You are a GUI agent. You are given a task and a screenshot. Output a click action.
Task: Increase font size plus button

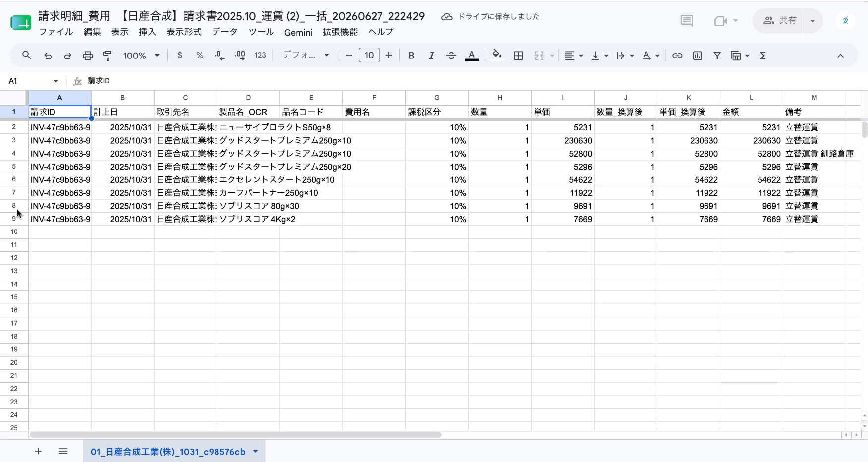pos(389,56)
